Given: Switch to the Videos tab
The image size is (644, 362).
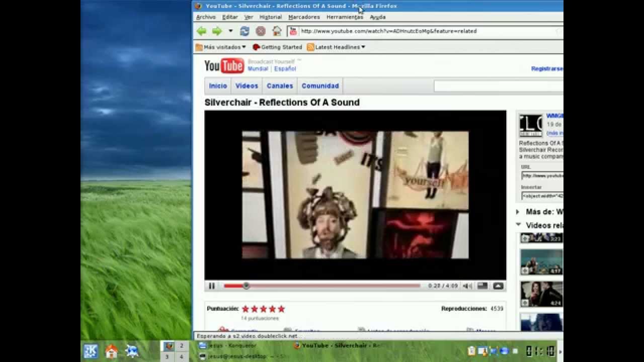Looking at the screenshot, I should point(247,86).
